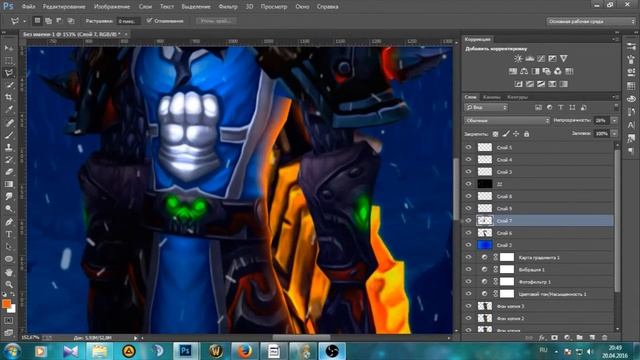Click the blue Слой 2 layer thumbnail
Screen dimensions: 640x360
485,245
